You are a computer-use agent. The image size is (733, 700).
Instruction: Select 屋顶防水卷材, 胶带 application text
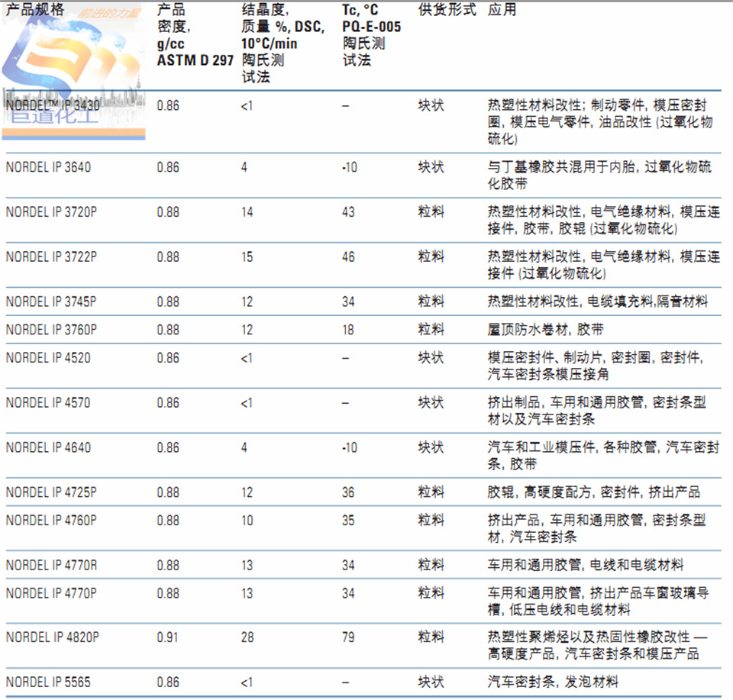(545, 330)
